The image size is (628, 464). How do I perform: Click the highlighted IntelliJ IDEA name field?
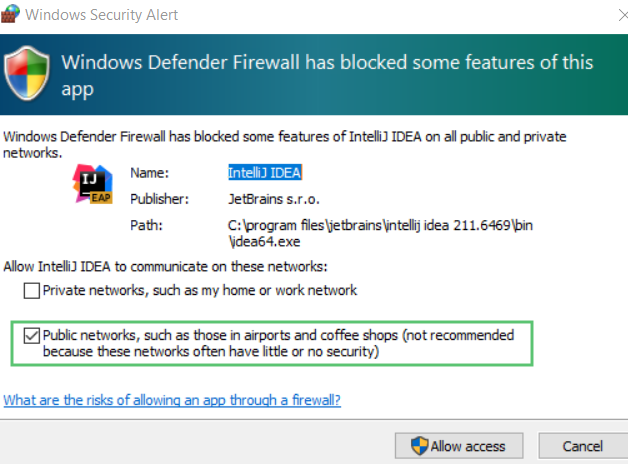(x=263, y=172)
